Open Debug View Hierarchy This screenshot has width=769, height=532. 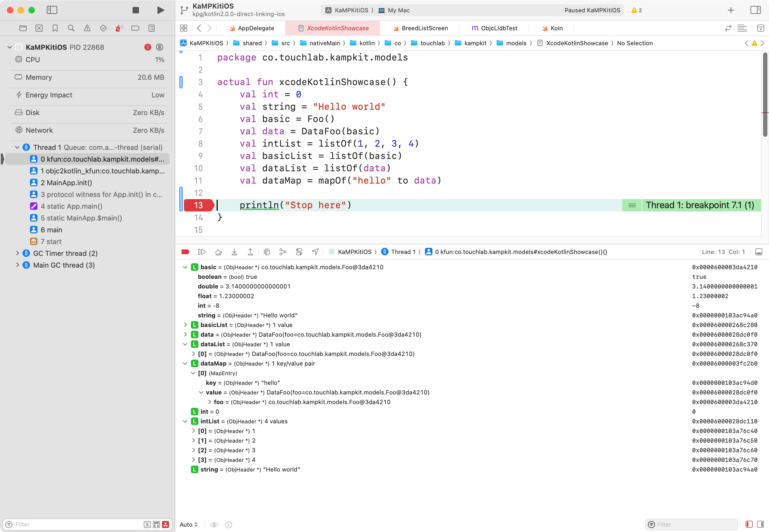(267, 252)
